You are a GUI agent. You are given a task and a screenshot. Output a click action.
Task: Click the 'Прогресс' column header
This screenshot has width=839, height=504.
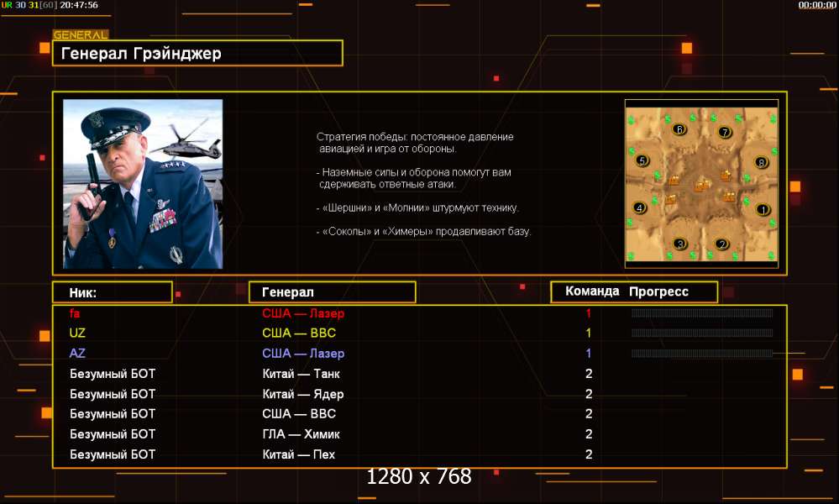click(x=658, y=291)
